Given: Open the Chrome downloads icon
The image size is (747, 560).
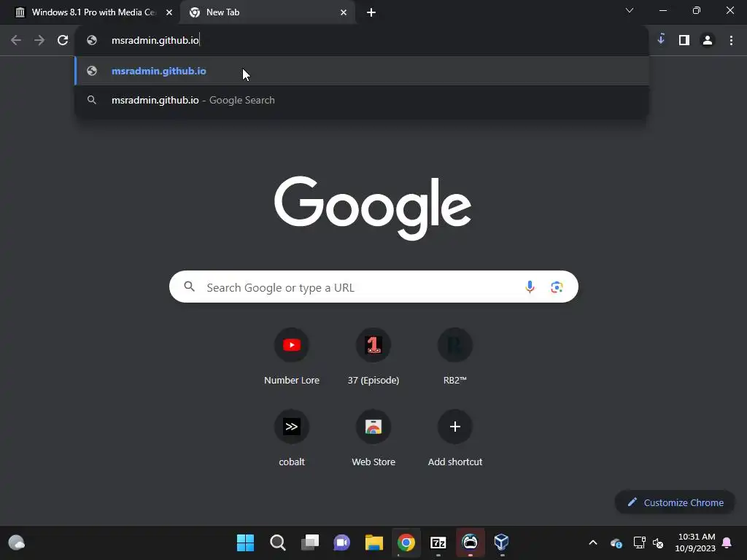Looking at the screenshot, I should coord(661,40).
